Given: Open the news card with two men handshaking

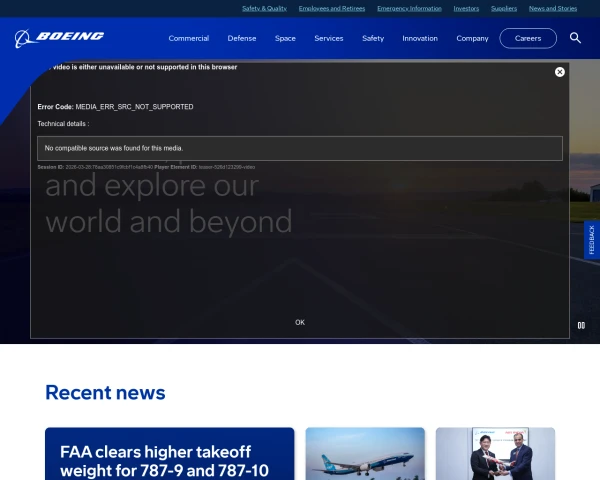Looking at the screenshot, I should (495, 454).
